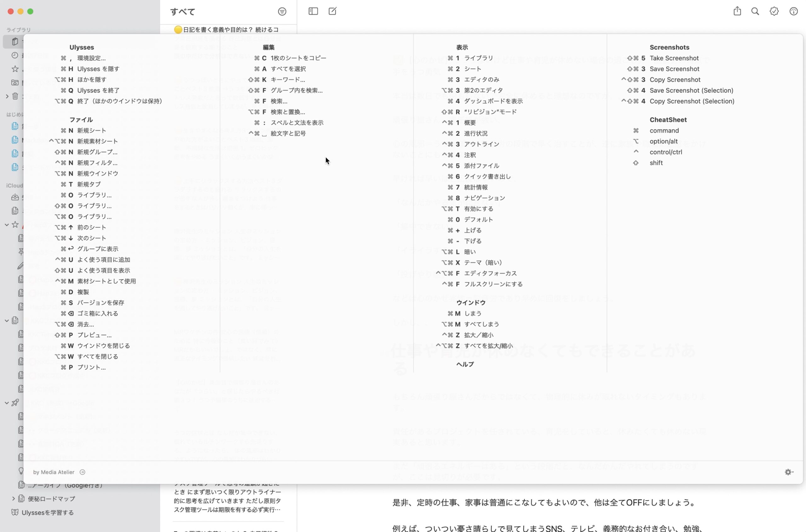Click the arrow icon beside by Media Atelier
The width and height of the screenshot is (806, 532).
click(82, 472)
